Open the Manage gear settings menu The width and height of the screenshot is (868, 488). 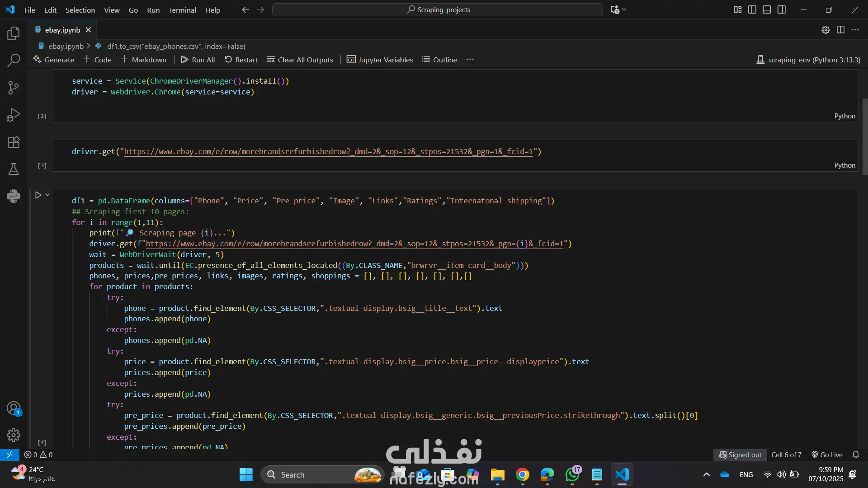[x=14, y=435]
